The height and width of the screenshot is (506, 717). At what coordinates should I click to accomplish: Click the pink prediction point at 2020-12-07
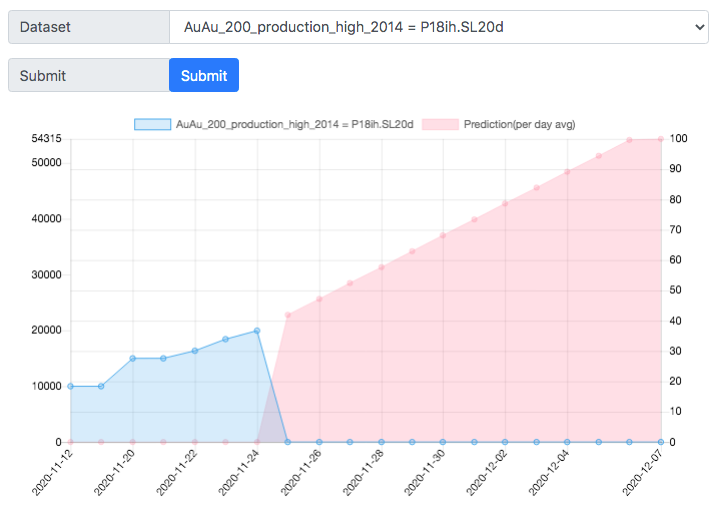(x=660, y=139)
